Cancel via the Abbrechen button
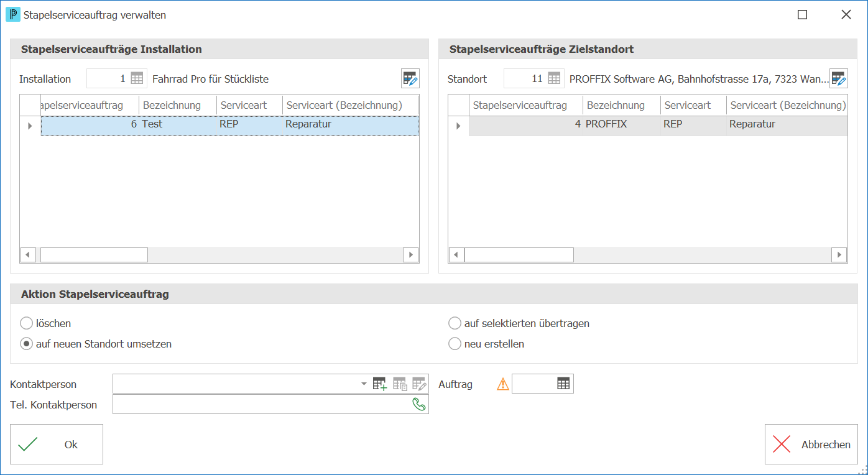 point(811,445)
